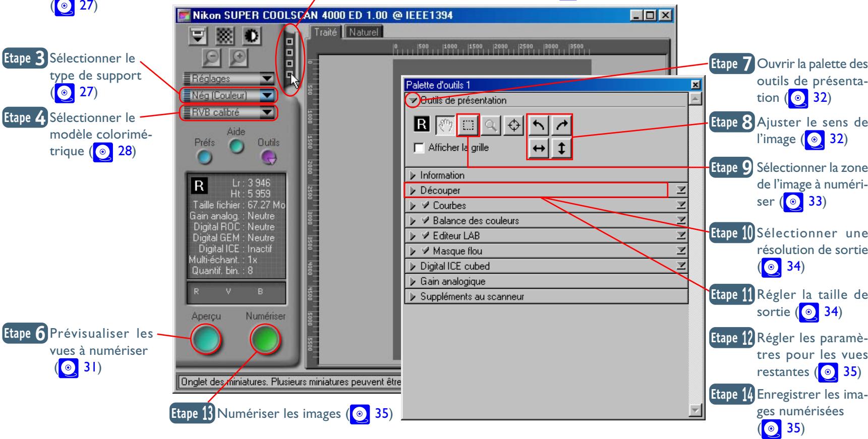The height and width of the screenshot is (439, 868).
Task: Close the Palette d'outils 1 window
Action: (695, 86)
